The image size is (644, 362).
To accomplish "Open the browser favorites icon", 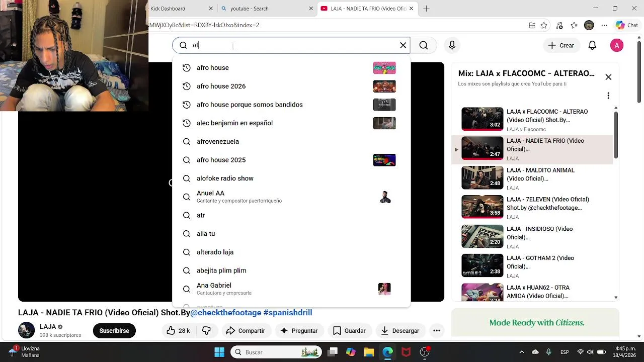I will click(574, 25).
